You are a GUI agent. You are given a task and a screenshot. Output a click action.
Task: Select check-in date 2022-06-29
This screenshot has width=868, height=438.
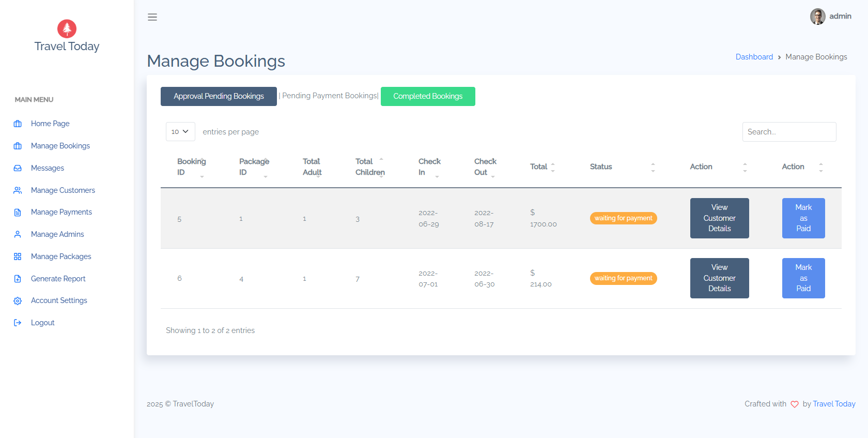(x=429, y=218)
